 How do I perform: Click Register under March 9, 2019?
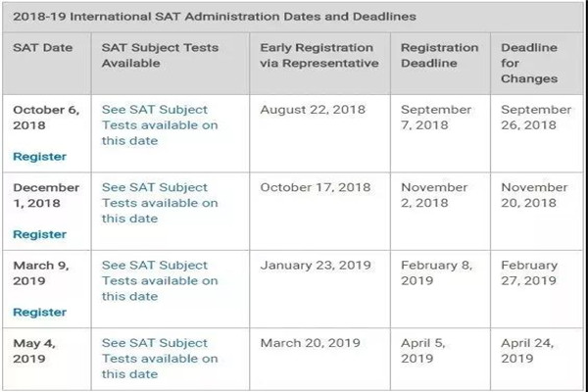pos(40,313)
